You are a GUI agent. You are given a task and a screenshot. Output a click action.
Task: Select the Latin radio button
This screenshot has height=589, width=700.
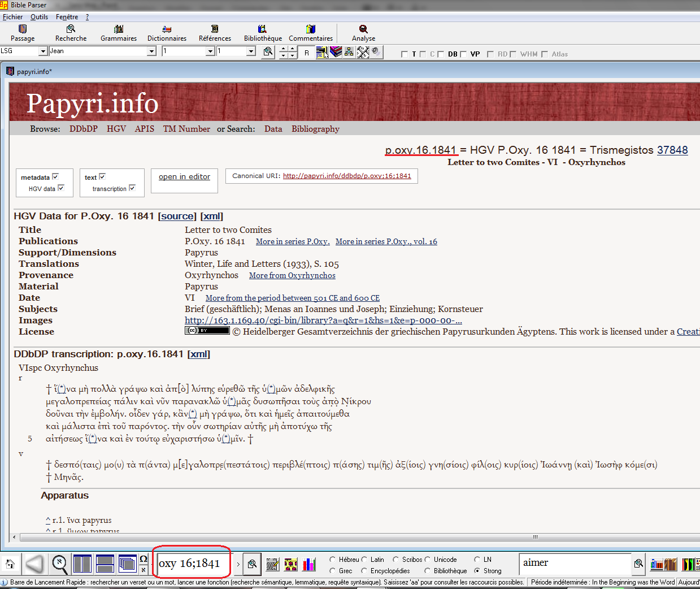364,560
